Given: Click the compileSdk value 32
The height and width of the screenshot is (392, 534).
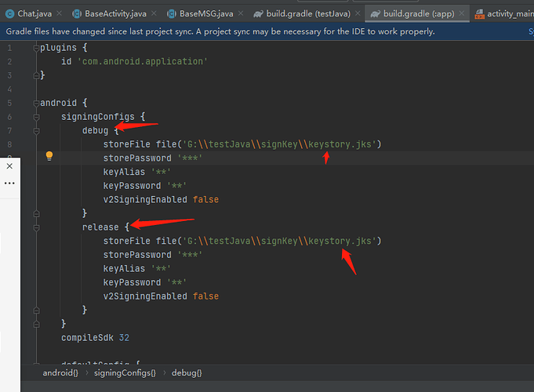Looking at the screenshot, I should point(124,338).
